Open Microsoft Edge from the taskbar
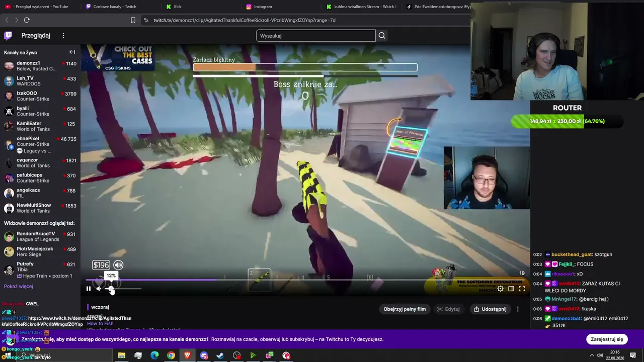Screen dimensions: 644x362 [154, 355]
